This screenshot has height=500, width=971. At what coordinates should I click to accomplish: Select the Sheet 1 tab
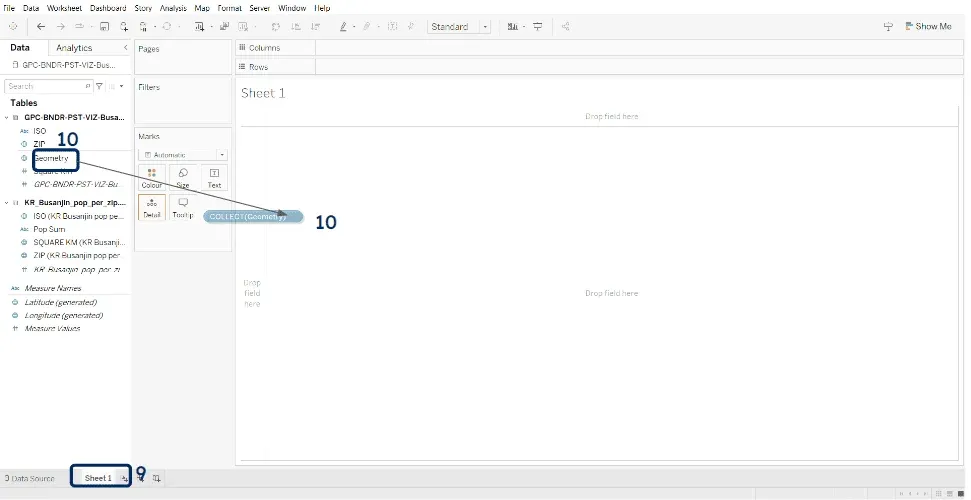(98, 478)
